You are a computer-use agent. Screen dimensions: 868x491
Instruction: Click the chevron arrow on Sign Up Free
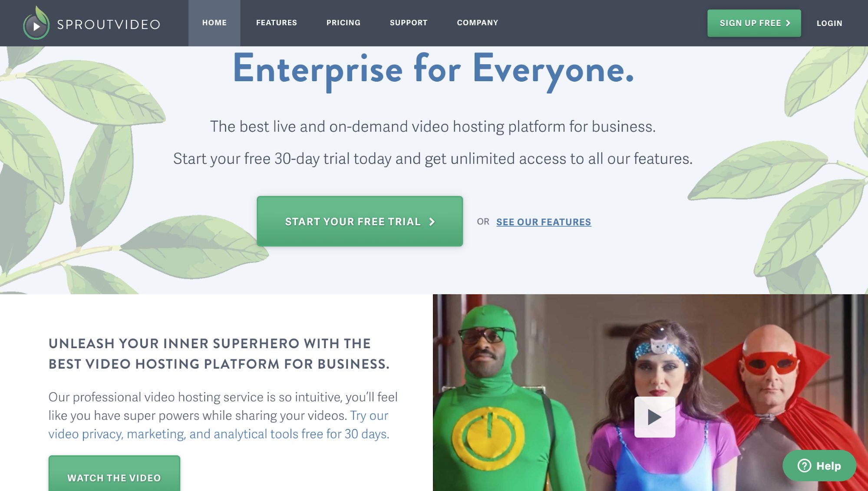pos(788,23)
